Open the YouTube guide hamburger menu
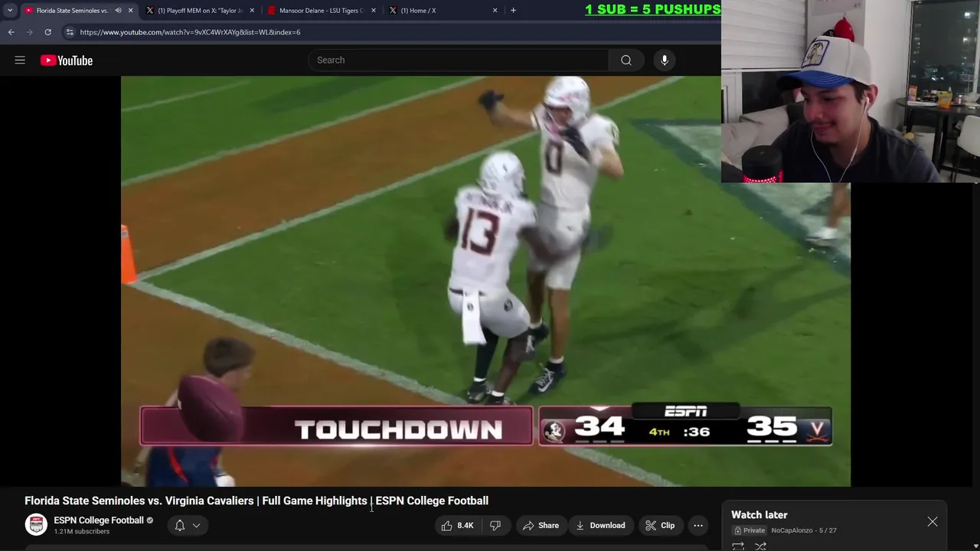980x551 pixels. [x=20, y=60]
